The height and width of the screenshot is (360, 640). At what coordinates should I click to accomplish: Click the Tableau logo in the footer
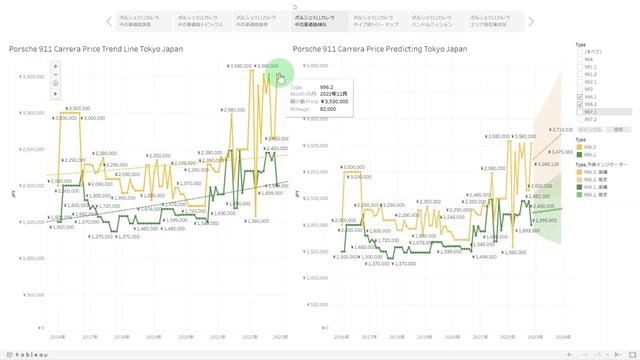27,355
